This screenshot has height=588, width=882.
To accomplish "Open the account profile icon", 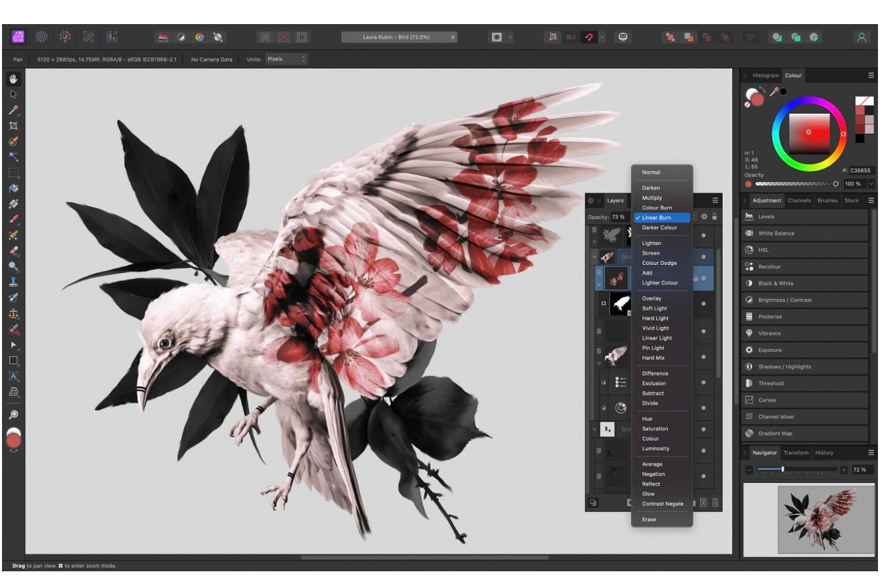I will [862, 37].
